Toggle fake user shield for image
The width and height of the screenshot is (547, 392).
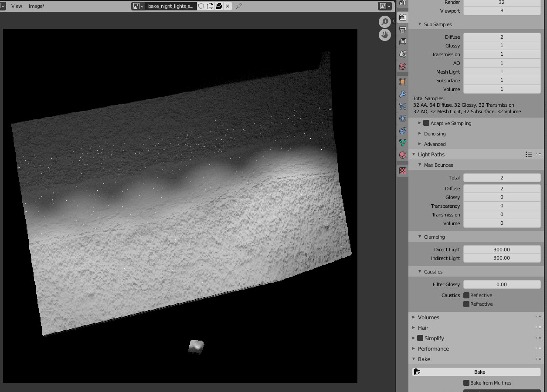[x=201, y=6]
